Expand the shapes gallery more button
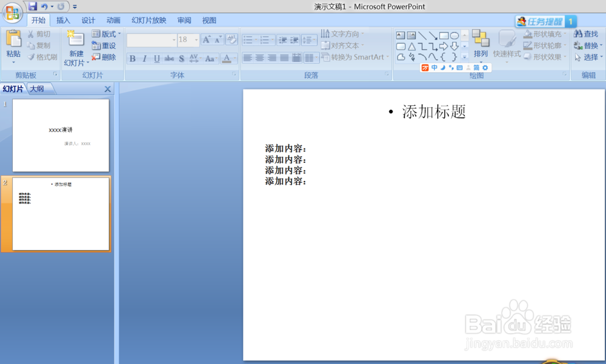Viewport: 606px width, 364px height. tap(465, 57)
